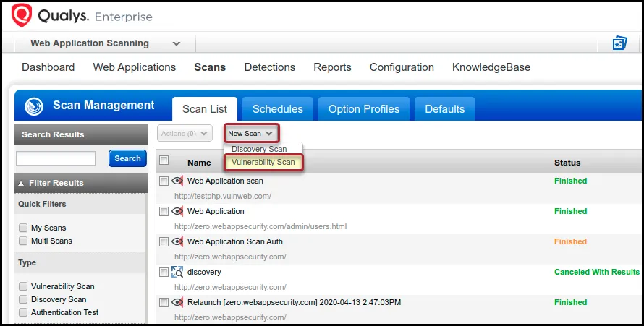
Task: Click the blue Search button
Action: pyautogui.click(x=127, y=158)
